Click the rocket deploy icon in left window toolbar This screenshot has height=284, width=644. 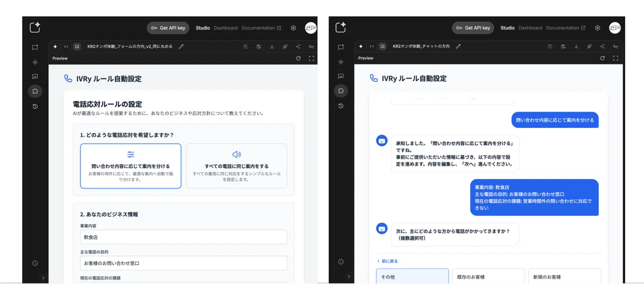click(x=285, y=47)
